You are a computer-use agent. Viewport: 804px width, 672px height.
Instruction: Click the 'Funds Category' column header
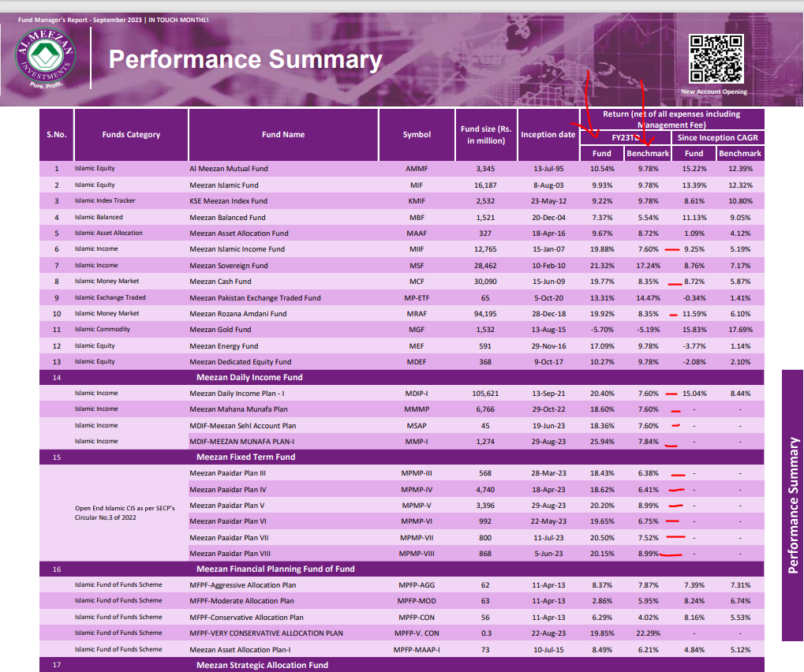(131, 135)
